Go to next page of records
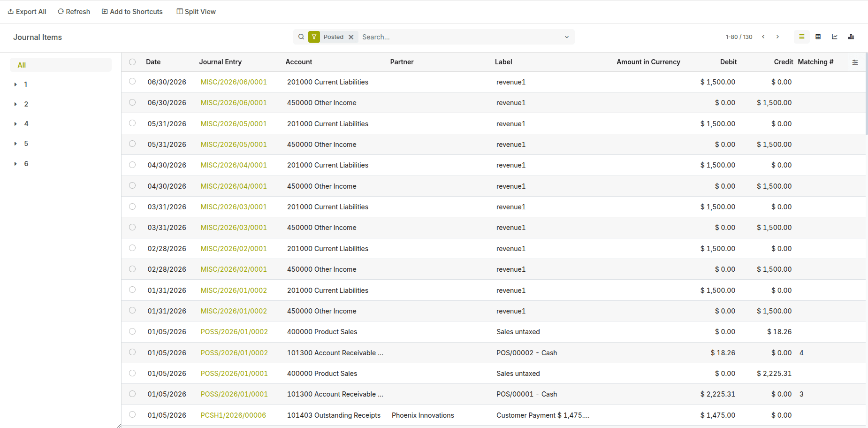 [x=777, y=37]
